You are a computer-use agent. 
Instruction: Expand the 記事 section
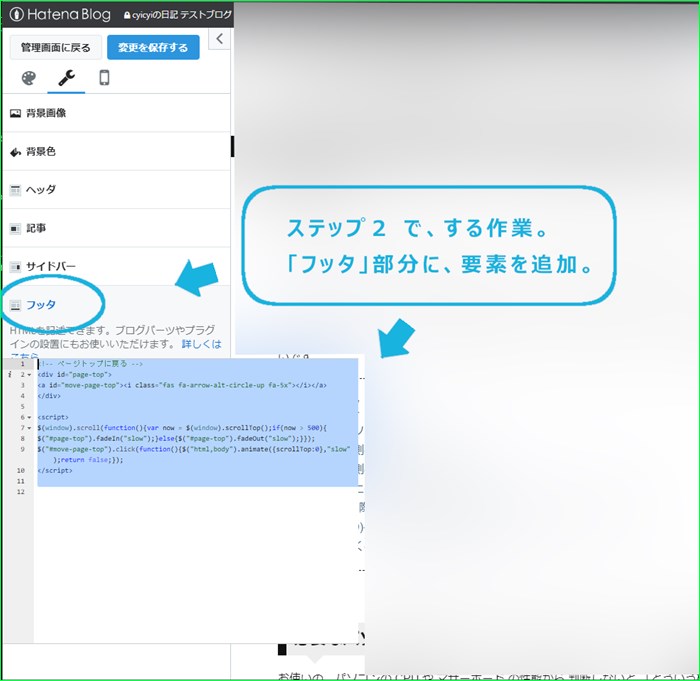pos(116,228)
